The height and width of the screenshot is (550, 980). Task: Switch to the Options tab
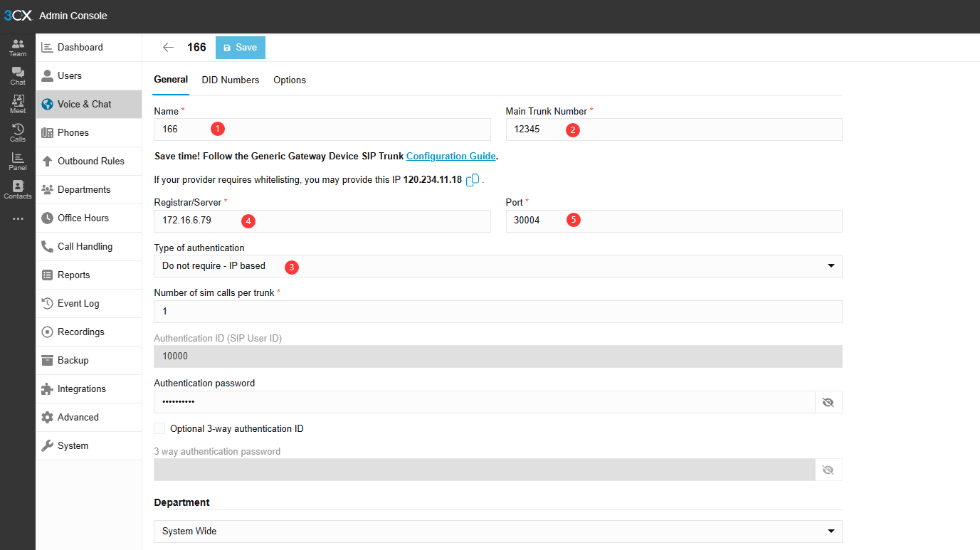[290, 80]
